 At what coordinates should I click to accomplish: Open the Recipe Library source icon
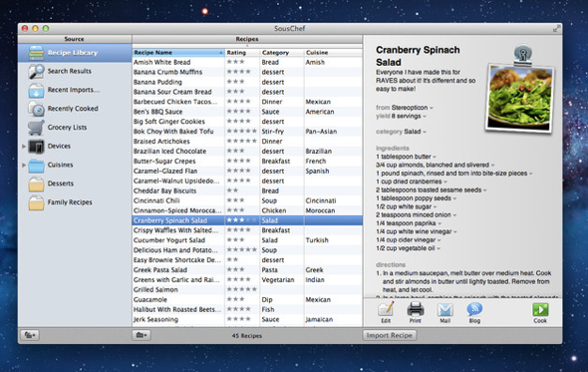36,53
